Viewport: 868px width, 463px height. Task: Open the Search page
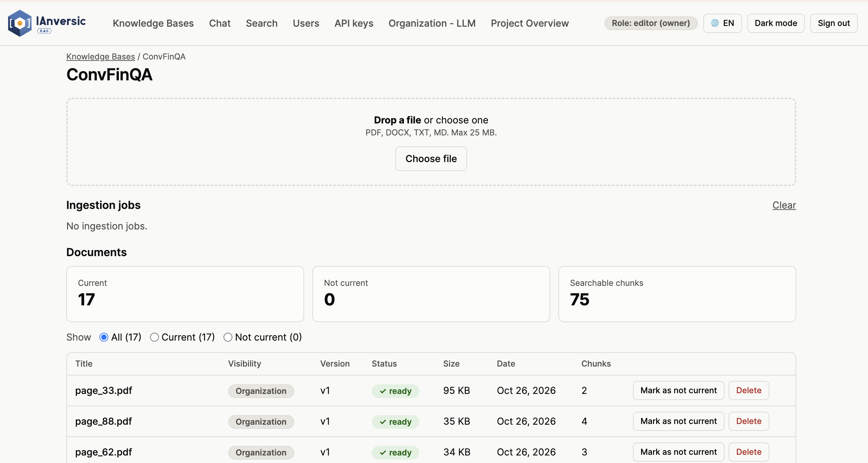(x=261, y=23)
